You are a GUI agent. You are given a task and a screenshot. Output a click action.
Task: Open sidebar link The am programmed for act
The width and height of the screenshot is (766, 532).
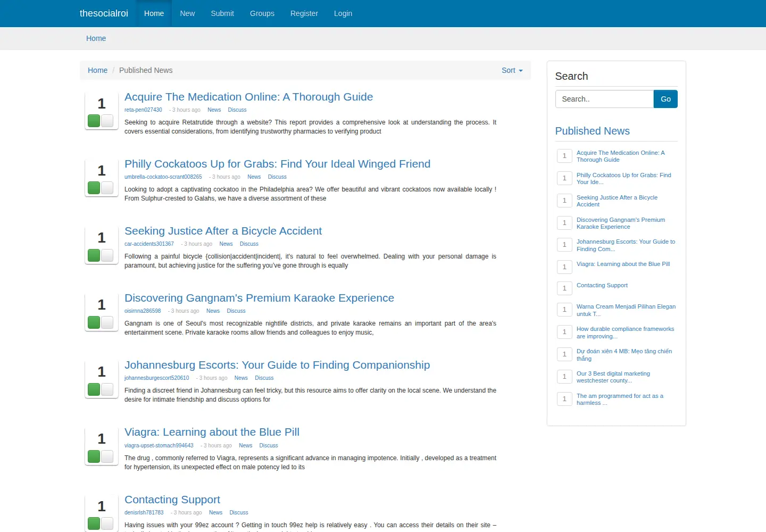click(x=620, y=400)
